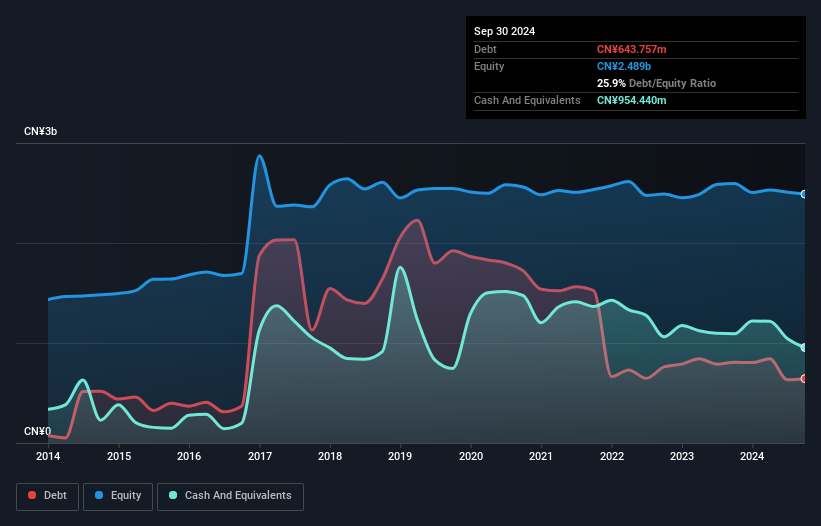The height and width of the screenshot is (526, 821).
Task: Click the 2020 x-axis label
Action: coord(471,456)
